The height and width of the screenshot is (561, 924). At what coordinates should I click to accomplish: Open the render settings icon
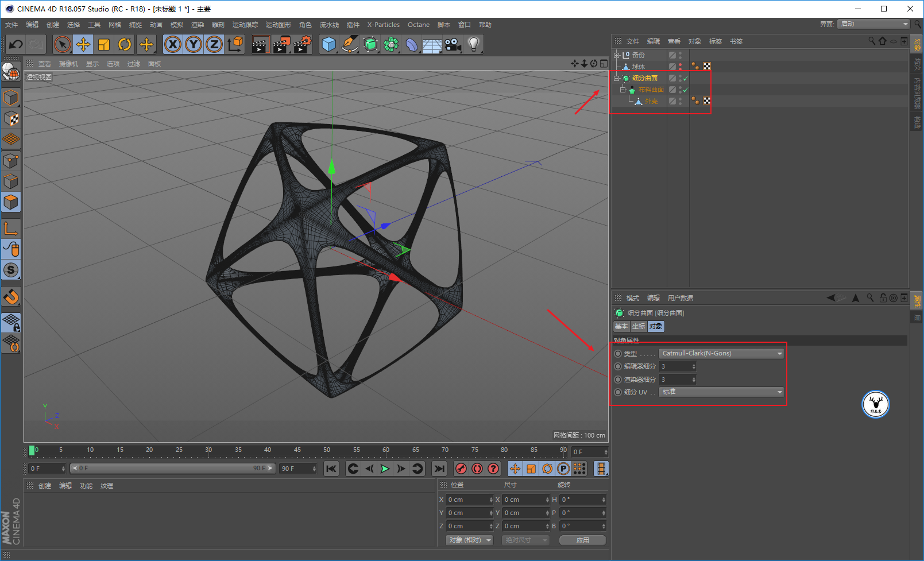click(302, 44)
